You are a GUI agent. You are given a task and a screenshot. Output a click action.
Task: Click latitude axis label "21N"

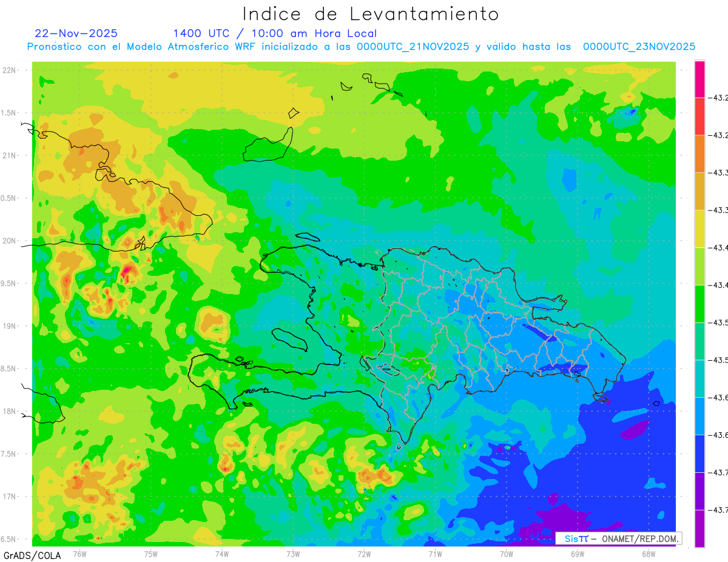pyautogui.click(x=10, y=156)
